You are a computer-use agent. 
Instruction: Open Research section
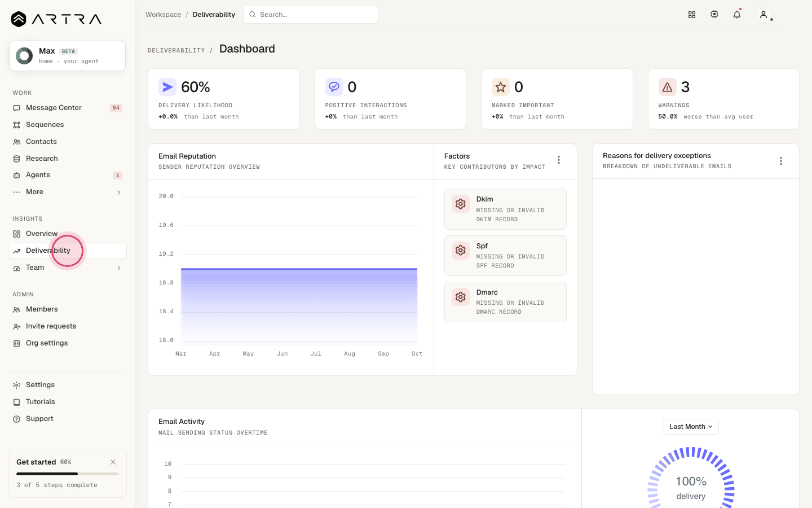[68, 159]
